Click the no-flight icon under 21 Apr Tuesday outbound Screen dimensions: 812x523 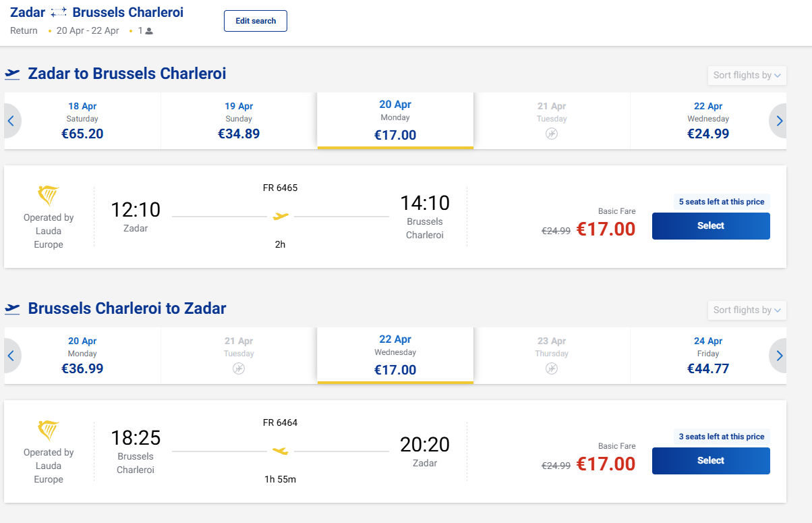click(x=552, y=134)
